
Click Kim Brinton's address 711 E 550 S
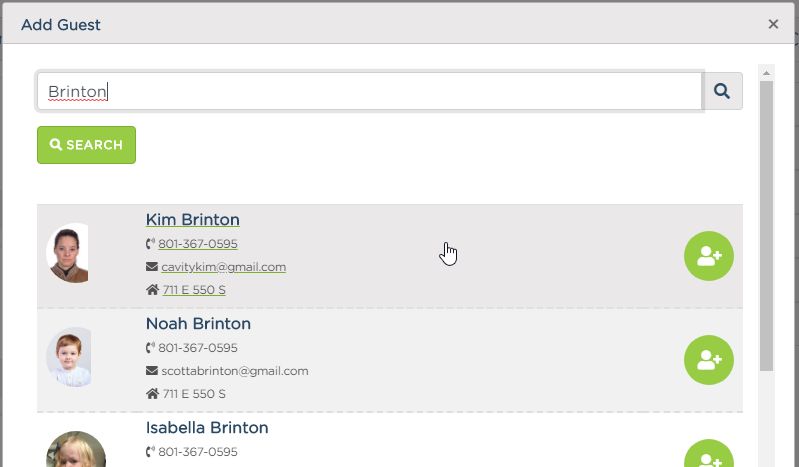(x=194, y=290)
